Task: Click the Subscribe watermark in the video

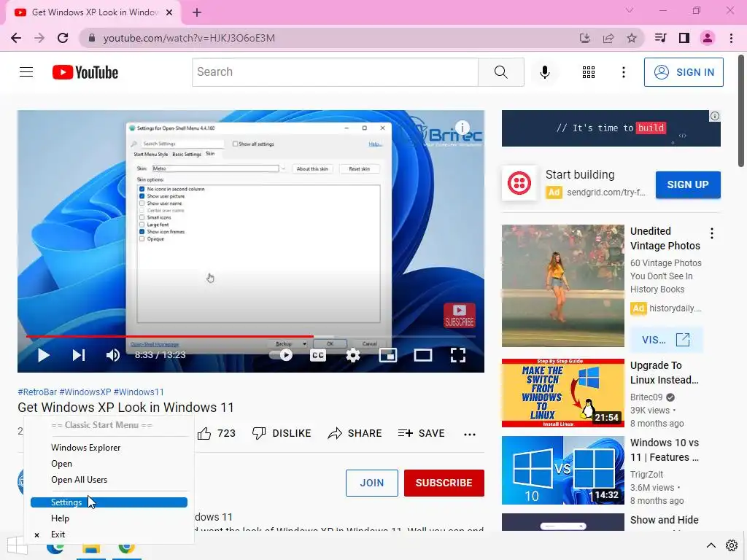Action: (460, 315)
